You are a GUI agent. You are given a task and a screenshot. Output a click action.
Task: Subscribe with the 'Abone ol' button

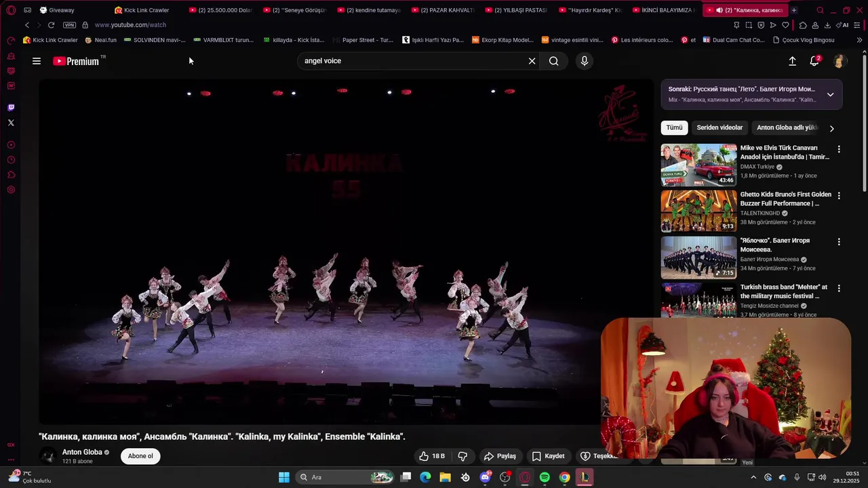[x=140, y=456]
